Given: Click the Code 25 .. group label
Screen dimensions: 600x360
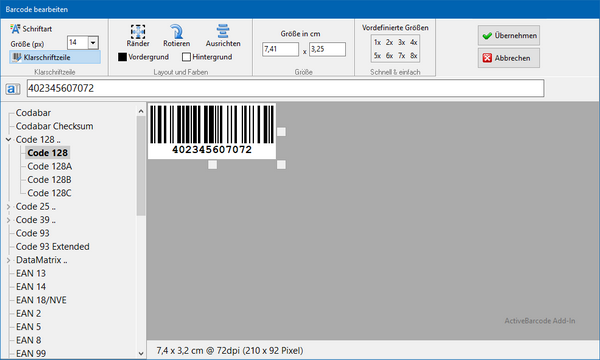Looking at the screenshot, I should pyautogui.click(x=36, y=207).
